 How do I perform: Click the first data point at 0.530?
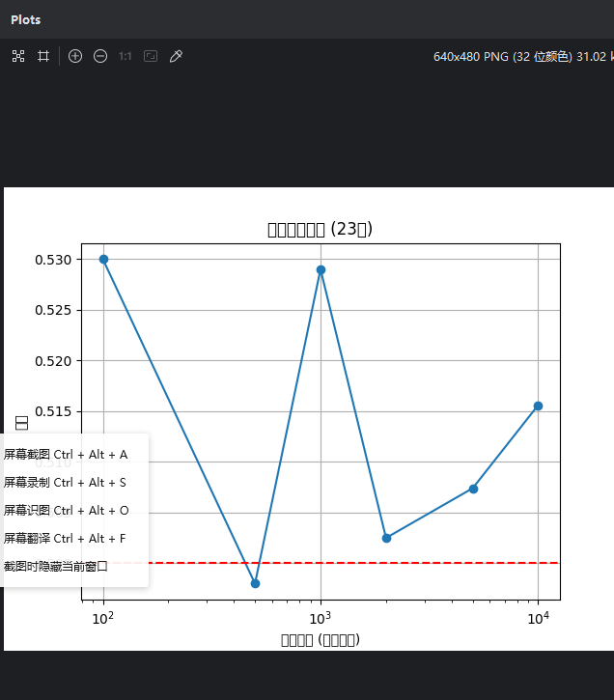click(103, 259)
